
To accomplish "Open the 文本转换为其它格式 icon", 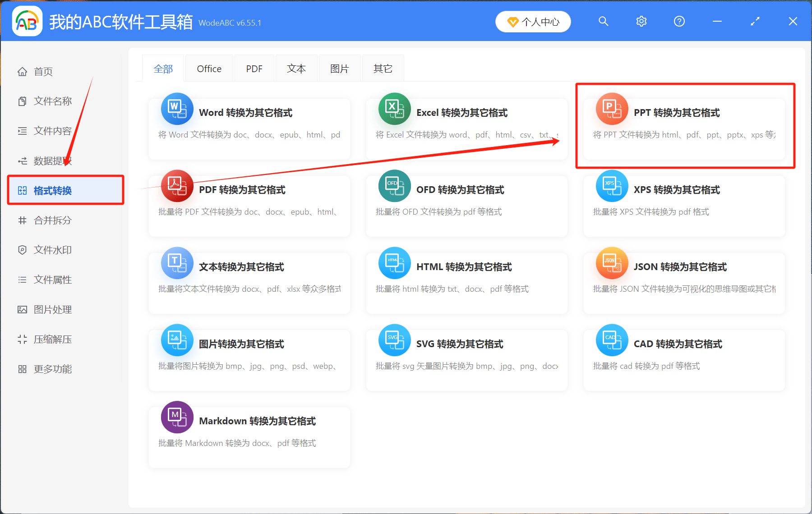I will [177, 263].
